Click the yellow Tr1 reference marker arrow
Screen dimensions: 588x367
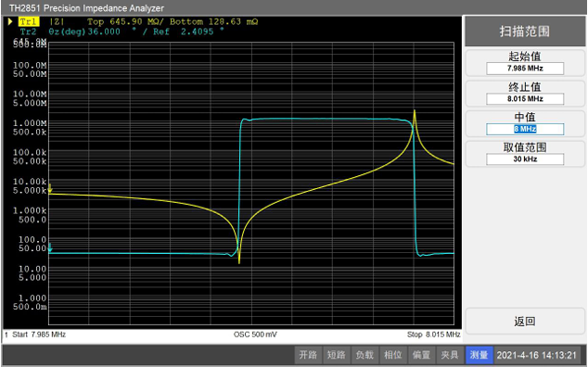pyautogui.click(x=50, y=188)
